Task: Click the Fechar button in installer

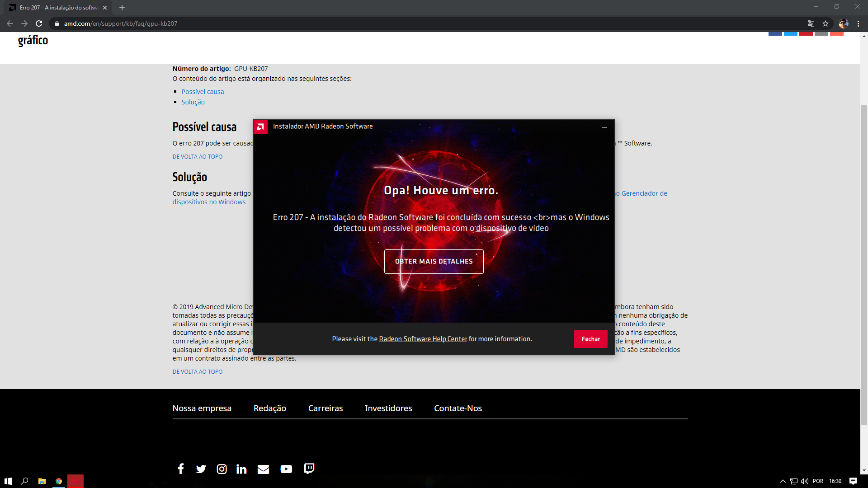Action: tap(590, 339)
